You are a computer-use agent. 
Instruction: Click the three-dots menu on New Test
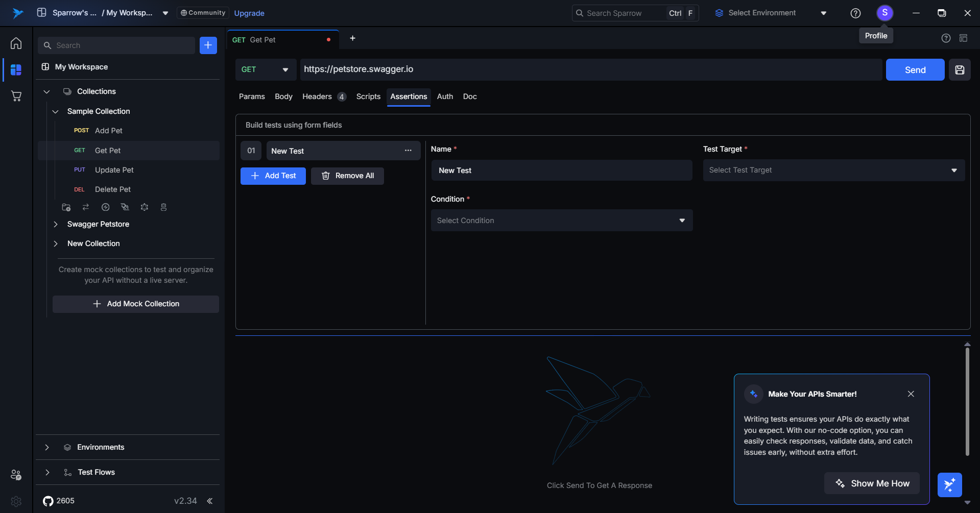pos(408,151)
